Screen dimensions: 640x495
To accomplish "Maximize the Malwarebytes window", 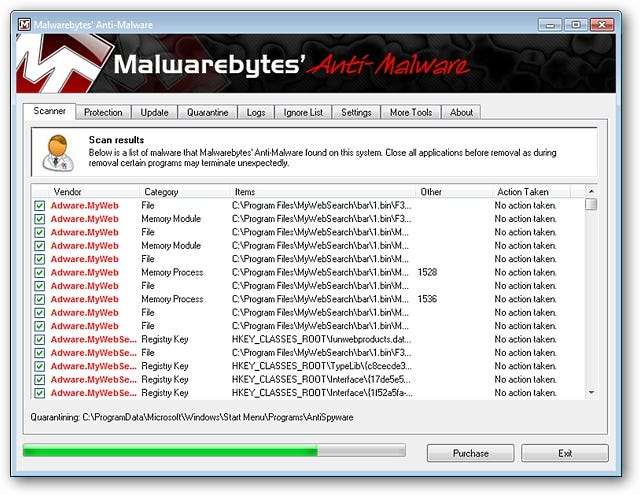I will tap(576, 25).
